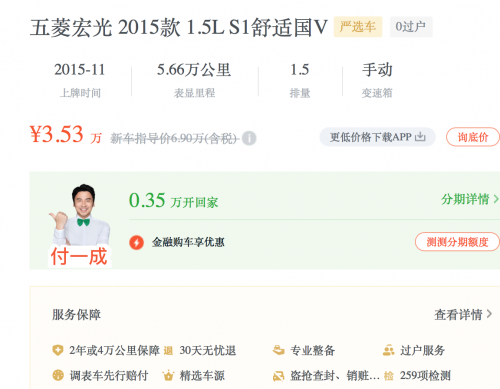Click the 检 icon before 259项检测
The image size is (500, 389).
click(389, 376)
